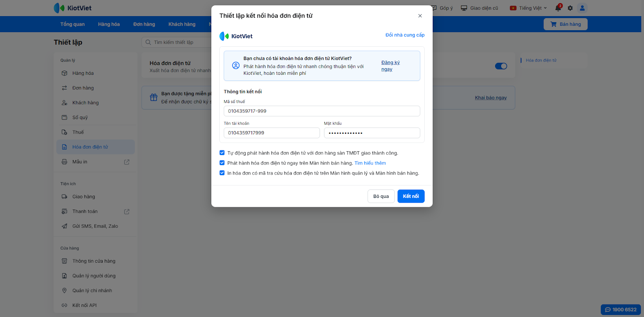This screenshot has width=644, height=317.
Task: Open the Tiếng Việt language dropdown
Action: coord(528,8)
